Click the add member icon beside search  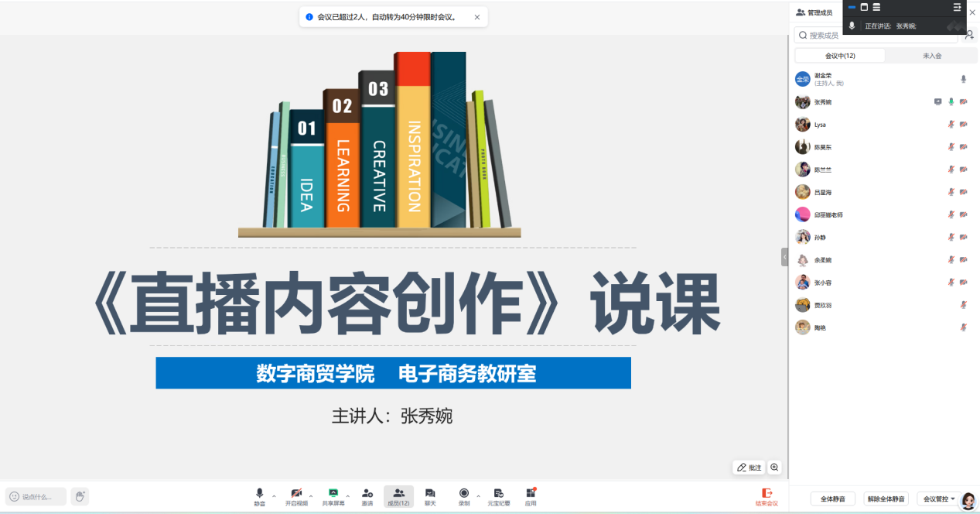click(968, 35)
